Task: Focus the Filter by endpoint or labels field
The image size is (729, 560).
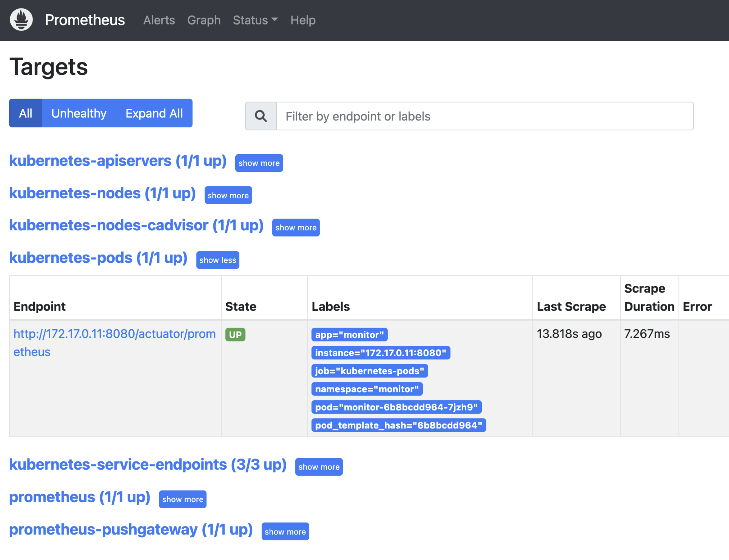Action: pos(485,116)
